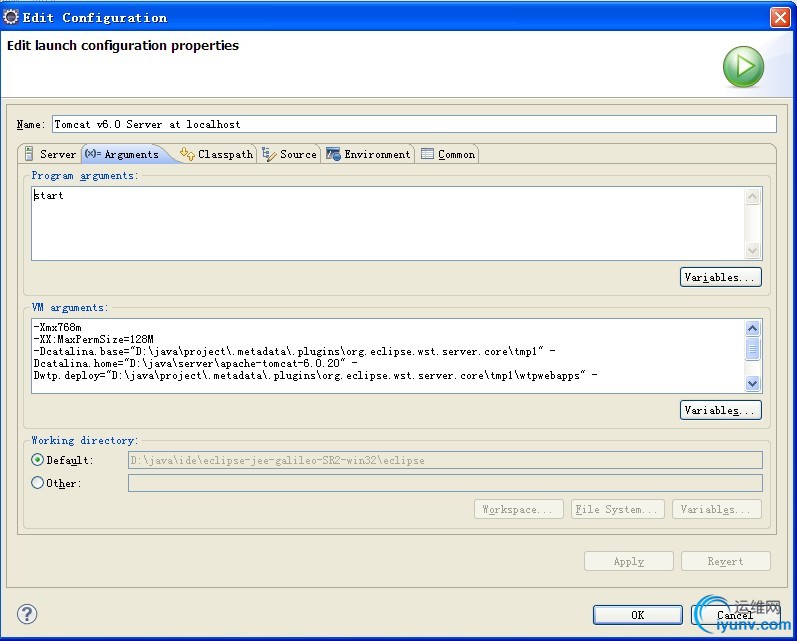The height and width of the screenshot is (641, 797).
Task: Click the green run launch icon
Action: tap(743, 67)
